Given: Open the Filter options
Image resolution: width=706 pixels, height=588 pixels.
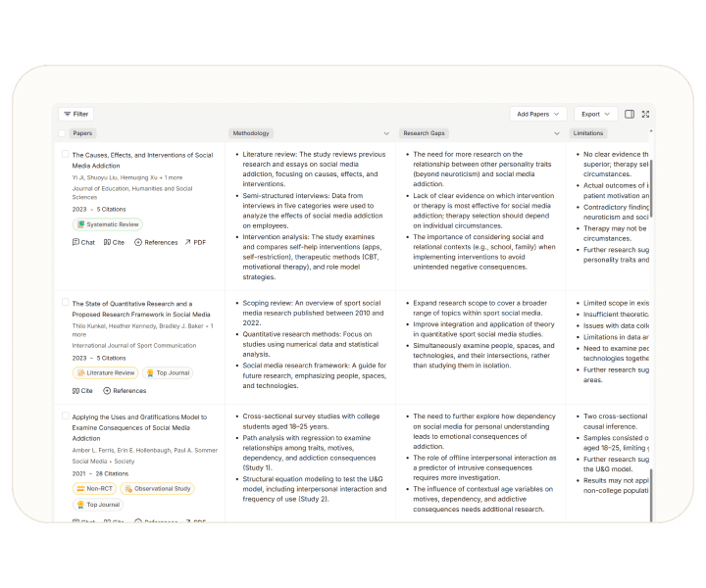Looking at the screenshot, I should [x=76, y=115].
